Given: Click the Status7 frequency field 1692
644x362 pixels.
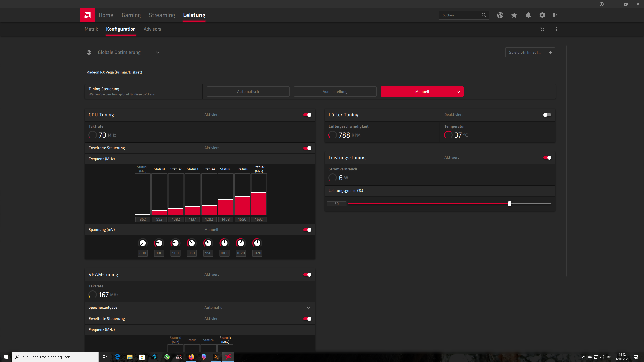Looking at the screenshot, I should pos(259,219).
